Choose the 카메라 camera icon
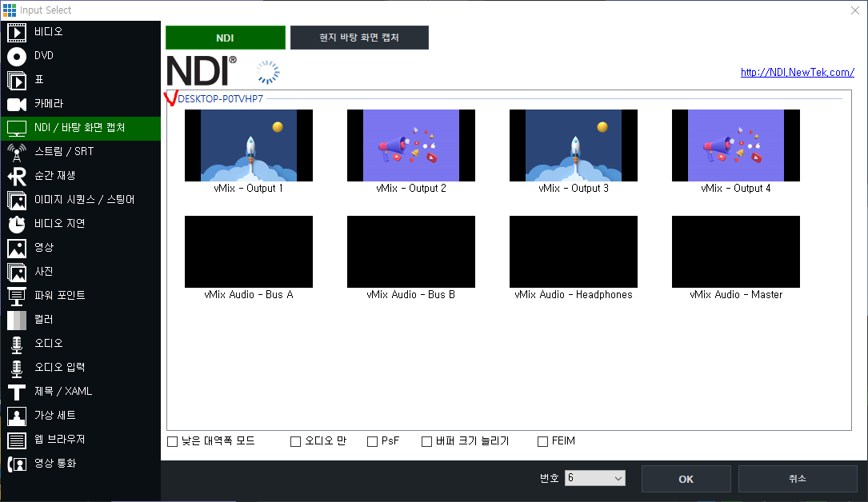The height and width of the screenshot is (502, 868). pos(17,105)
